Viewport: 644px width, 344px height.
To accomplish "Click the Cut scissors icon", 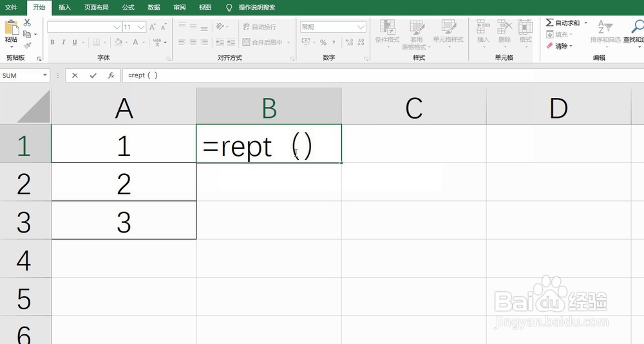I will (x=27, y=23).
